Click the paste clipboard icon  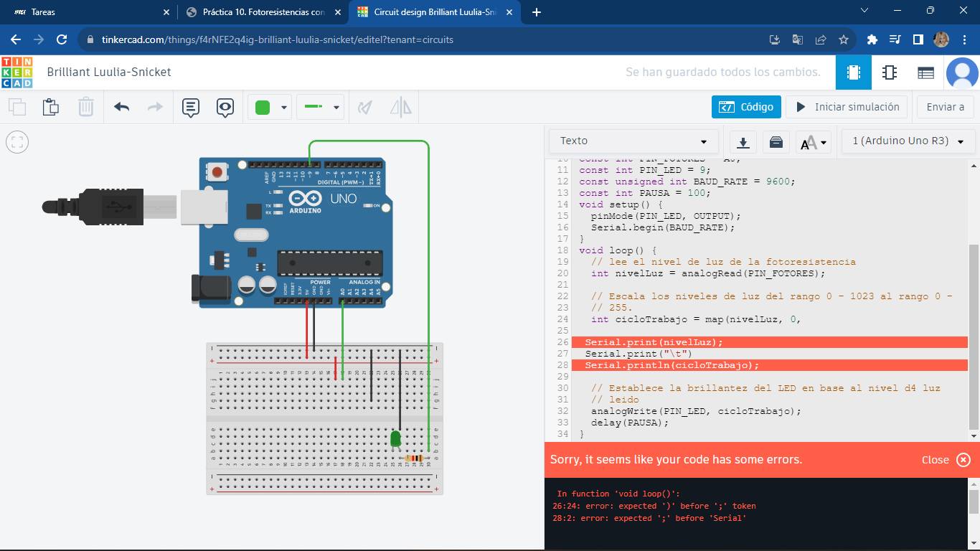click(x=51, y=108)
